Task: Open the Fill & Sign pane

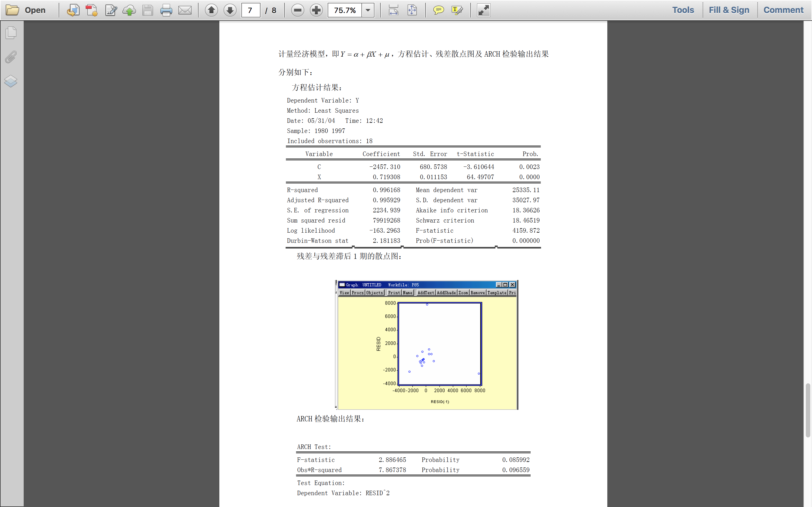Action: point(729,10)
